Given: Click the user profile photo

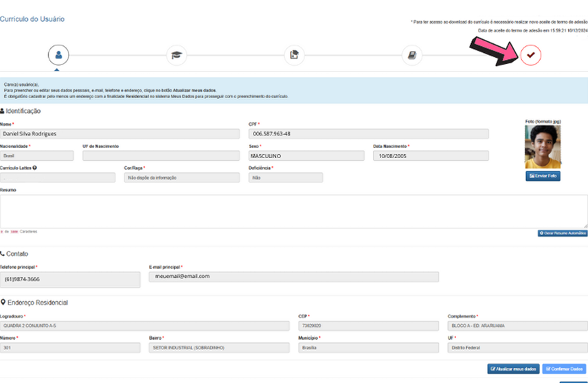Looking at the screenshot, I should (x=543, y=146).
